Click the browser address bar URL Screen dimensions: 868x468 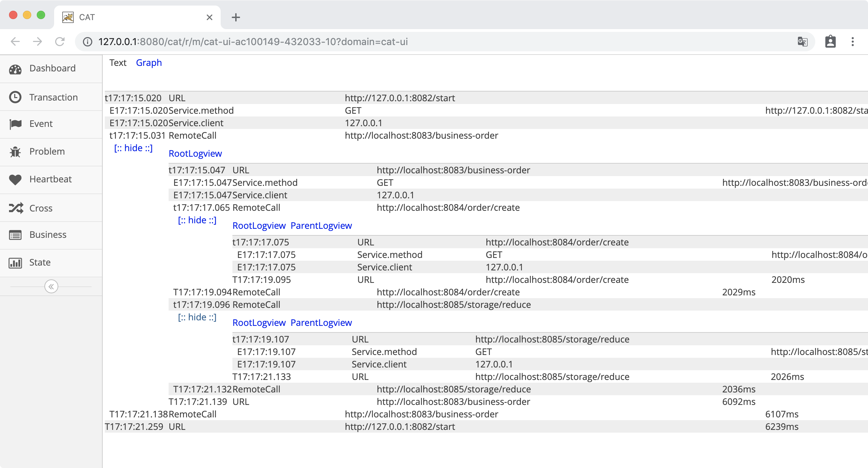coord(253,42)
